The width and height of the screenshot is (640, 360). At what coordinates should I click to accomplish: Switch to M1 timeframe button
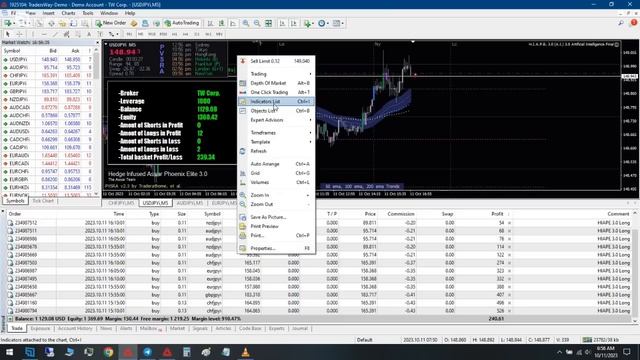click(129, 34)
